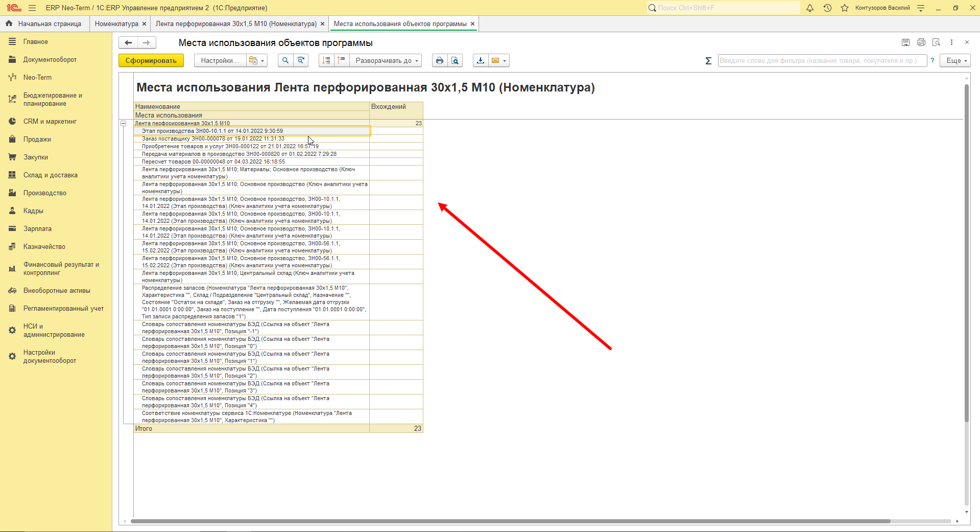Open the report variants dropdown
980x532 pixels.
pos(257,61)
